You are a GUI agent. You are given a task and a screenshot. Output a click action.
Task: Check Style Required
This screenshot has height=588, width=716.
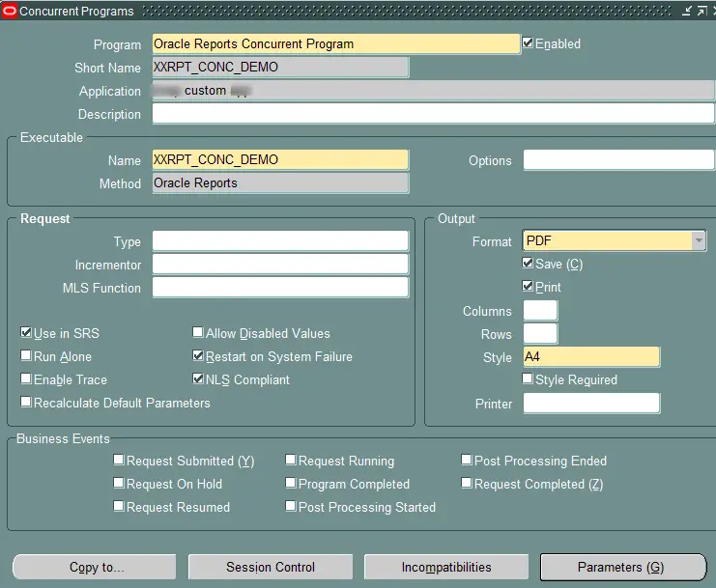pyautogui.click(x=528, y=378)
